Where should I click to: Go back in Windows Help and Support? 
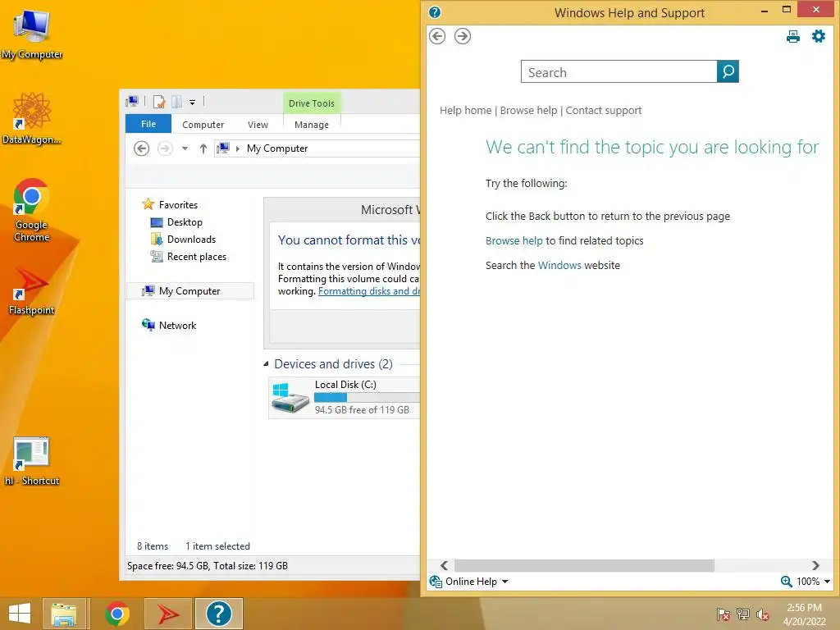click(437, 36)
